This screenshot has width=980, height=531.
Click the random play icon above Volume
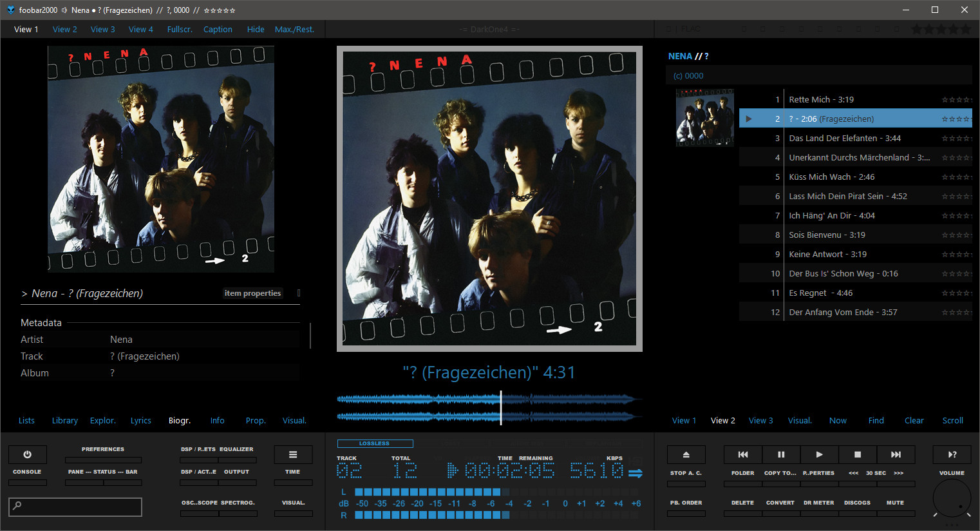tap(952, 454)
